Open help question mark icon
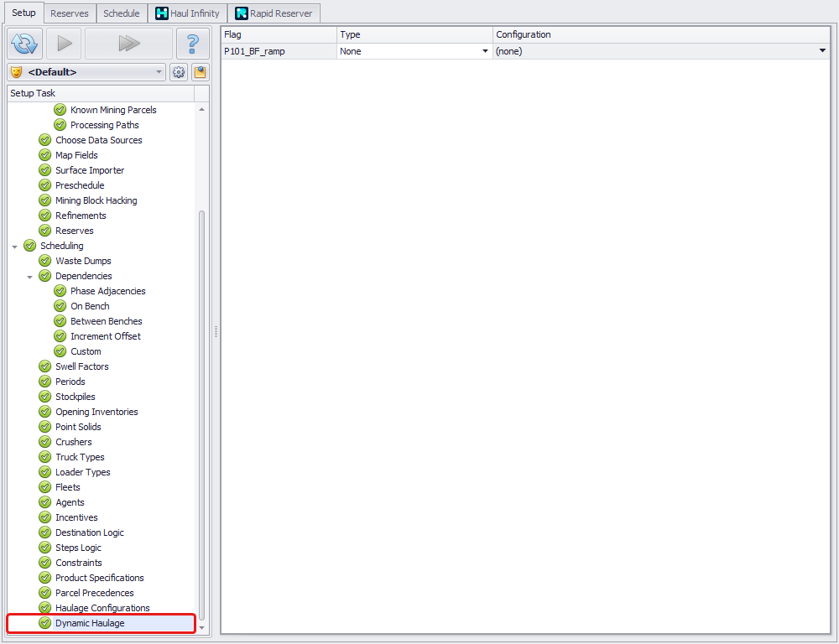Viewport: 839px width, 644px height. (x=193, y=44)
